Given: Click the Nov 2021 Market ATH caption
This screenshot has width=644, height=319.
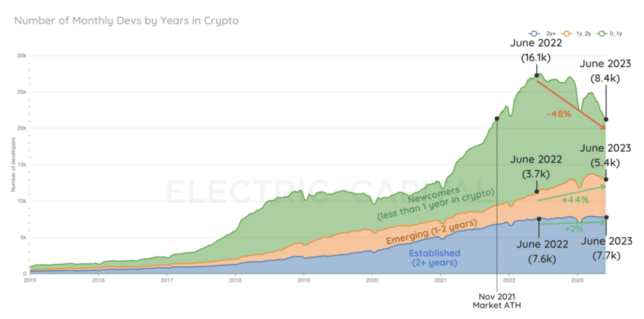Looking at the screenshot, I should point(498,301).
